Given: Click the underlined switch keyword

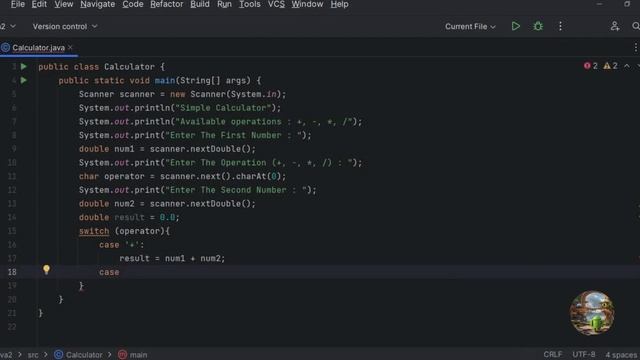Looking at the screenshot, I should pyautogui.click(x=94, y=231).
